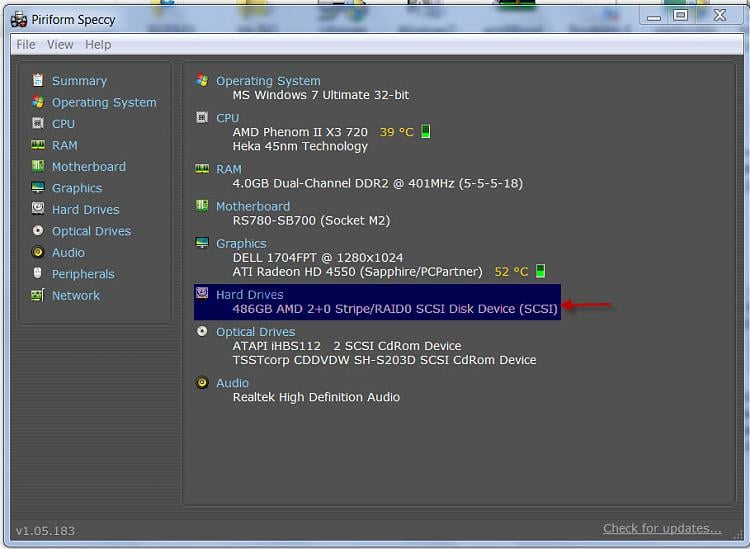Click the Hard Drives icon in highlighted row

pos(202,293)
